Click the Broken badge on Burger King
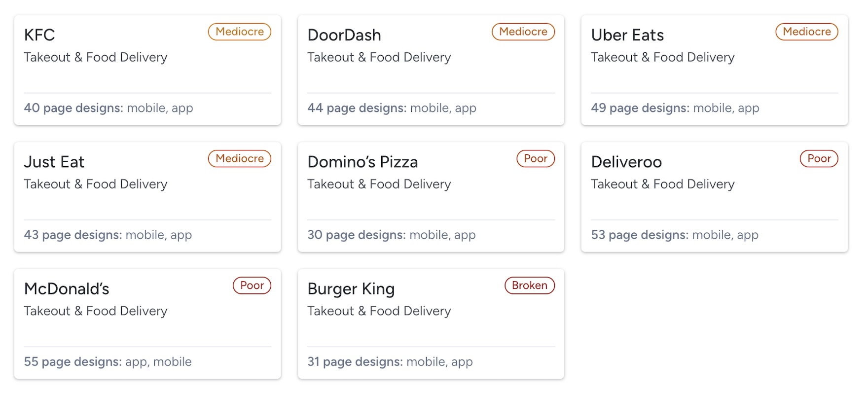Screen dimensions: 868x394 click(x=530, y=285)
